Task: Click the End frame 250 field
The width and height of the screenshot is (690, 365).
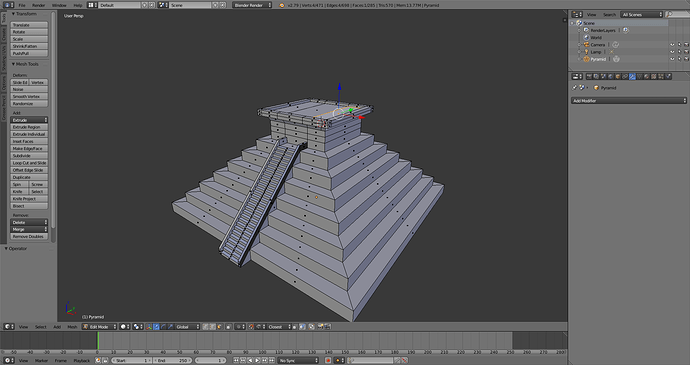Action: click(x=172, y=361)
